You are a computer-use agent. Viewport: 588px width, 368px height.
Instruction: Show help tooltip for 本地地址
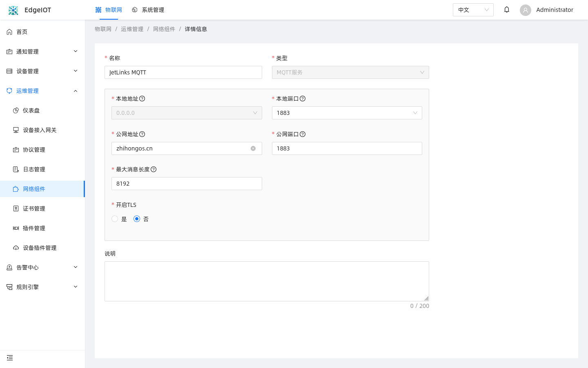[142, 99]
